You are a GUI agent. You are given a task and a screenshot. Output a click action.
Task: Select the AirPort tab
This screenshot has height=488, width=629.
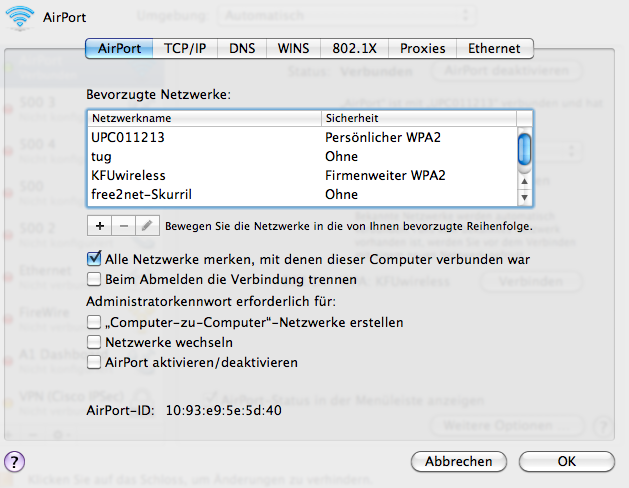119,49
